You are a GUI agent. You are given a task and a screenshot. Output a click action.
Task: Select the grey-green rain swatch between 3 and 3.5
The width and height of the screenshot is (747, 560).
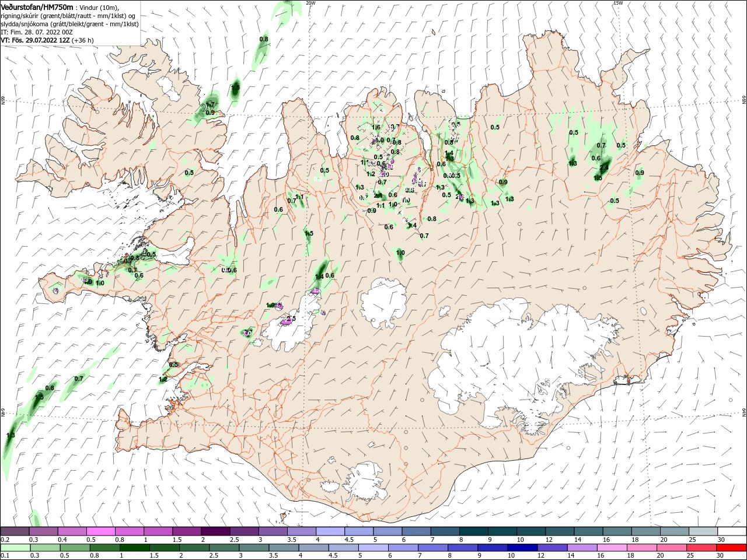pyautogui.click(x=254, y=548)
